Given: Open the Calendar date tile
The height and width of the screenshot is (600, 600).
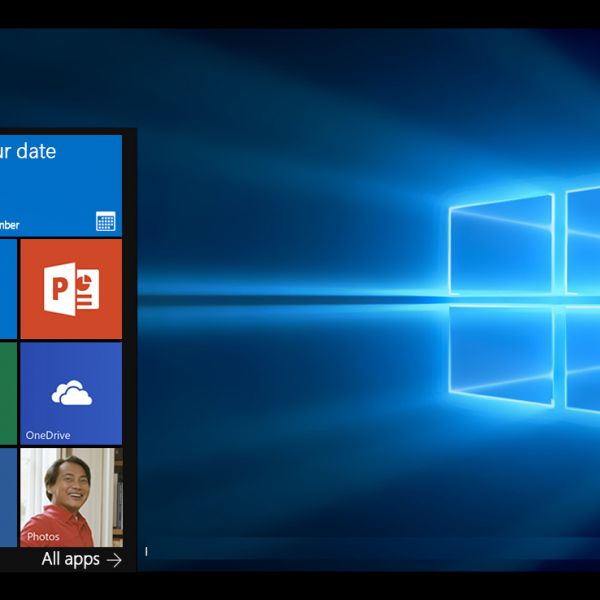Looking at the screenshot, I should [60, 185].
